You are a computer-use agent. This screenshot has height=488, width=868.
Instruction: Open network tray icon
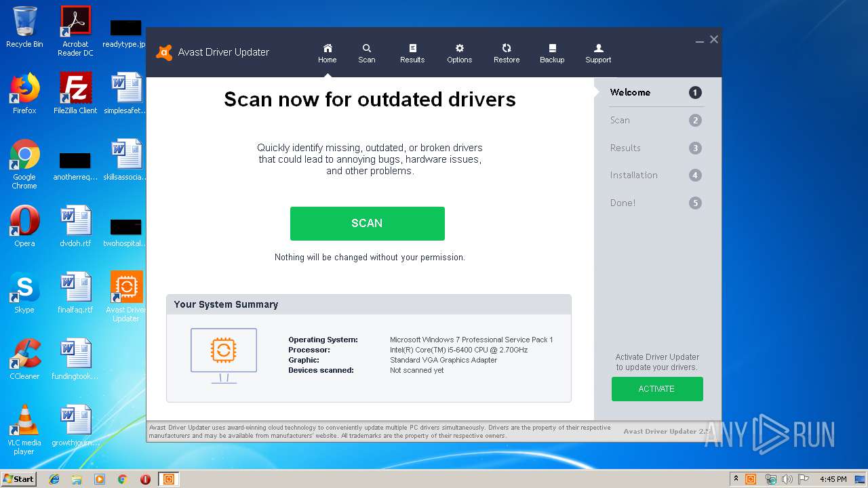[770, 479]
